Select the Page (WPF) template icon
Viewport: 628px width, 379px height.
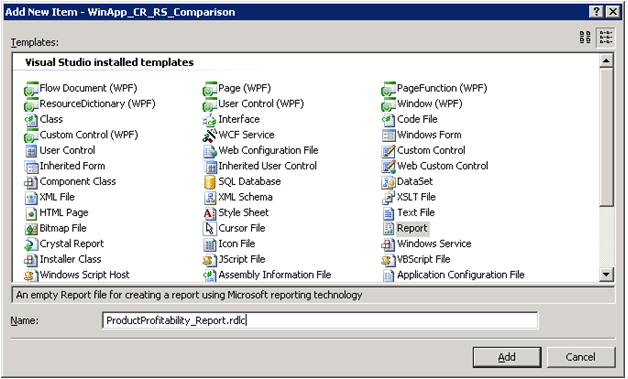click(x=209, y=89)
